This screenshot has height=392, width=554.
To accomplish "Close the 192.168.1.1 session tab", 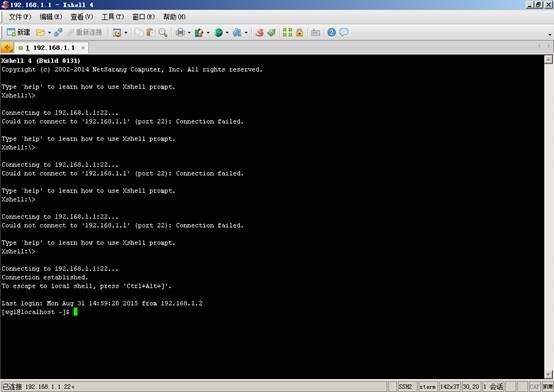I will point(83,47).
